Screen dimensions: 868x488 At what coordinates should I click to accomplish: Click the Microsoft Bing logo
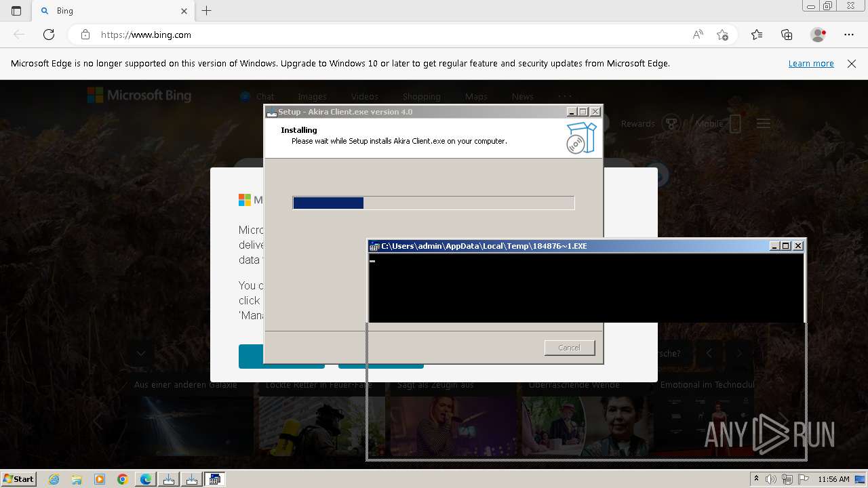coord(140,96)
